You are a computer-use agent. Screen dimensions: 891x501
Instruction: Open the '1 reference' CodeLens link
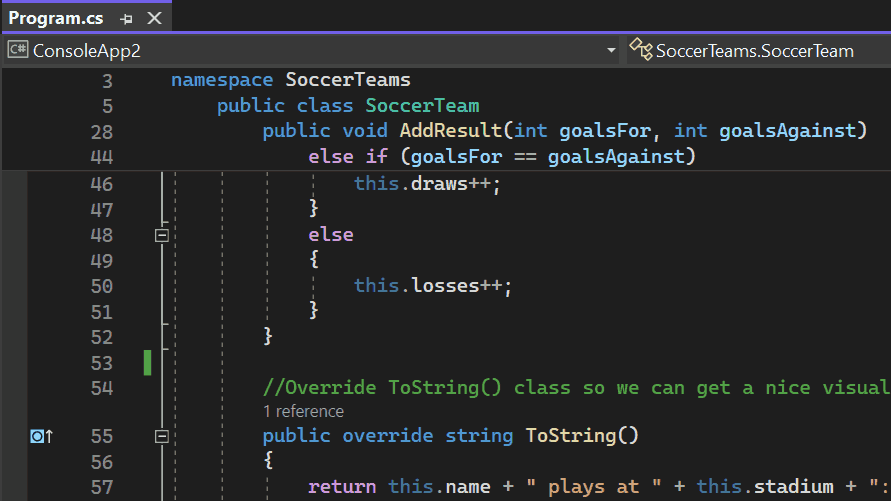tap(303, 411)
